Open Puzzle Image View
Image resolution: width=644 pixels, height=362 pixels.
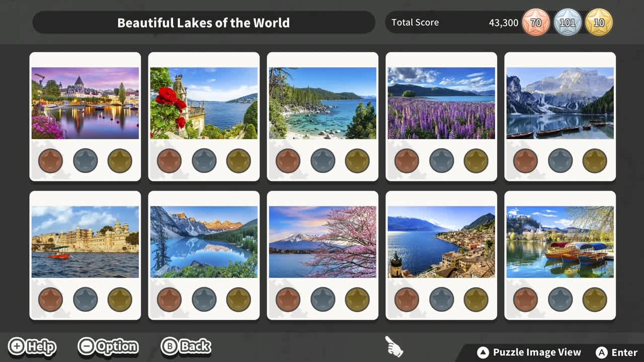click(529, 352)
